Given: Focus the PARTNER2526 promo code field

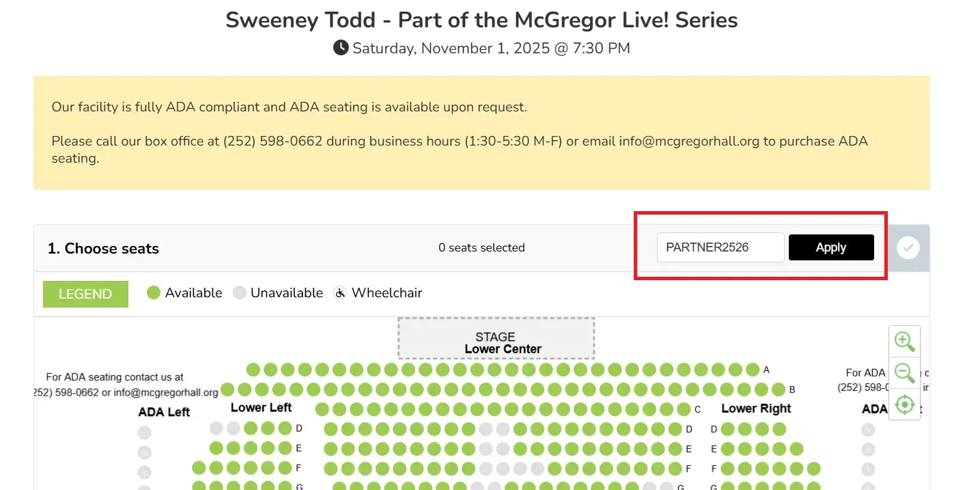Looking at the screenshot, I should [x=720, y=247].
